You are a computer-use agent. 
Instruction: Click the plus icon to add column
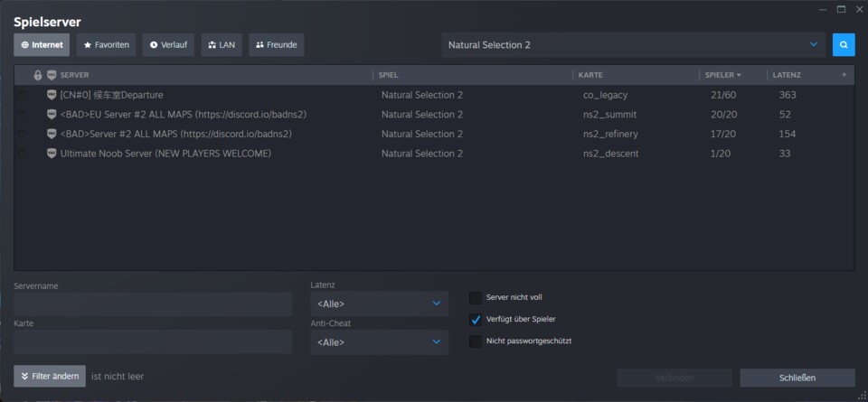tap(844, 75)
